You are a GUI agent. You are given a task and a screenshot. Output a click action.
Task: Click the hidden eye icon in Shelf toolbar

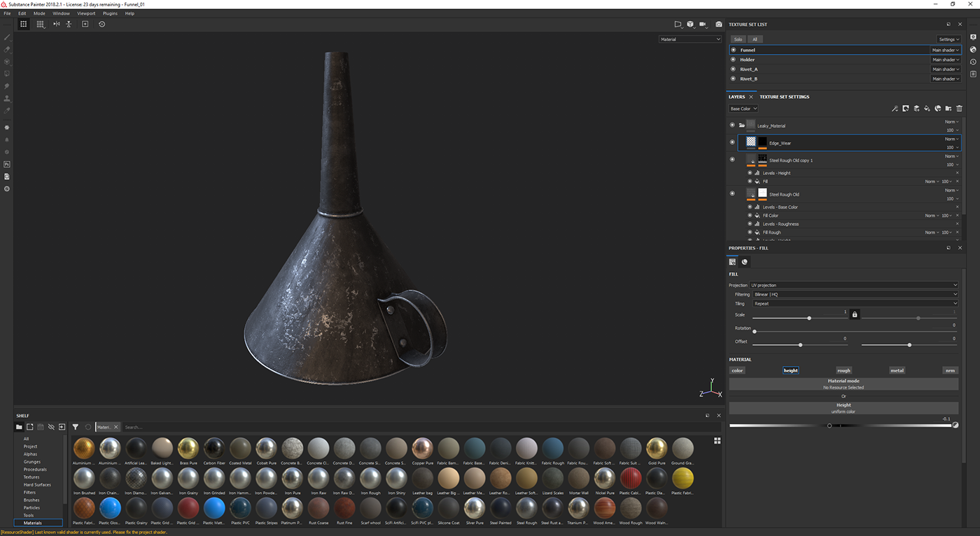(x=51, y=427)
